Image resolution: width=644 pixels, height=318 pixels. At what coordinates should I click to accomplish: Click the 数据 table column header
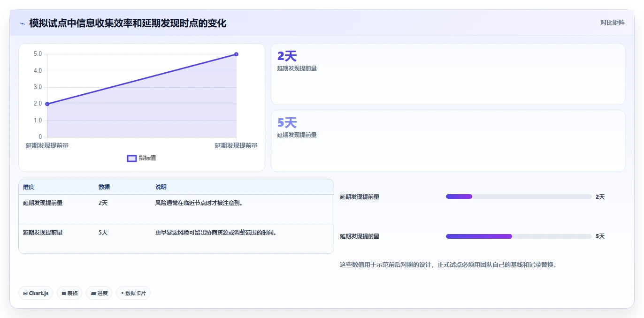[104, 187]
